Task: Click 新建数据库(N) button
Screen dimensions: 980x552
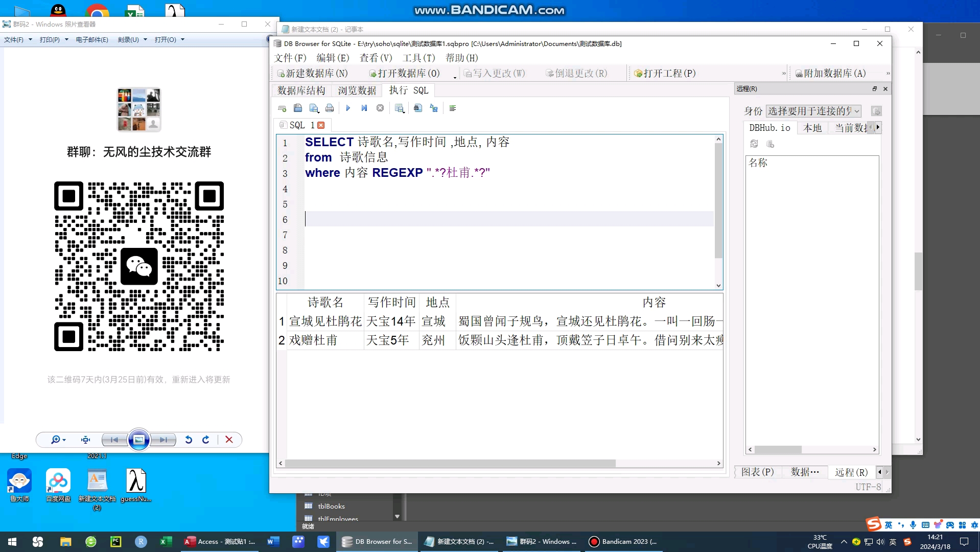Action: click(x=312, y=74)
